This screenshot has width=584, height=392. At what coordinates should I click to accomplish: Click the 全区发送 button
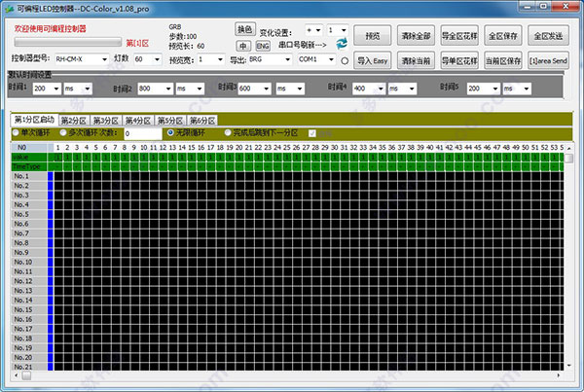(x=548, y=36)
